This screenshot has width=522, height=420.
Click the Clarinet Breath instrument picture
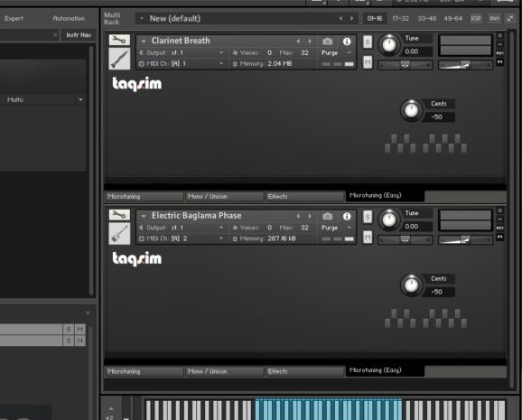click(119, 59)
